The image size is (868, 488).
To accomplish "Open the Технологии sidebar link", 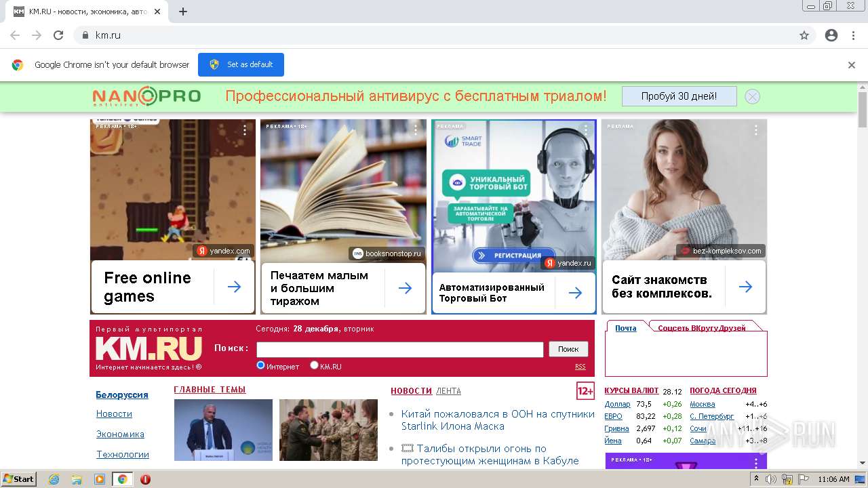I will pos(123,454).
